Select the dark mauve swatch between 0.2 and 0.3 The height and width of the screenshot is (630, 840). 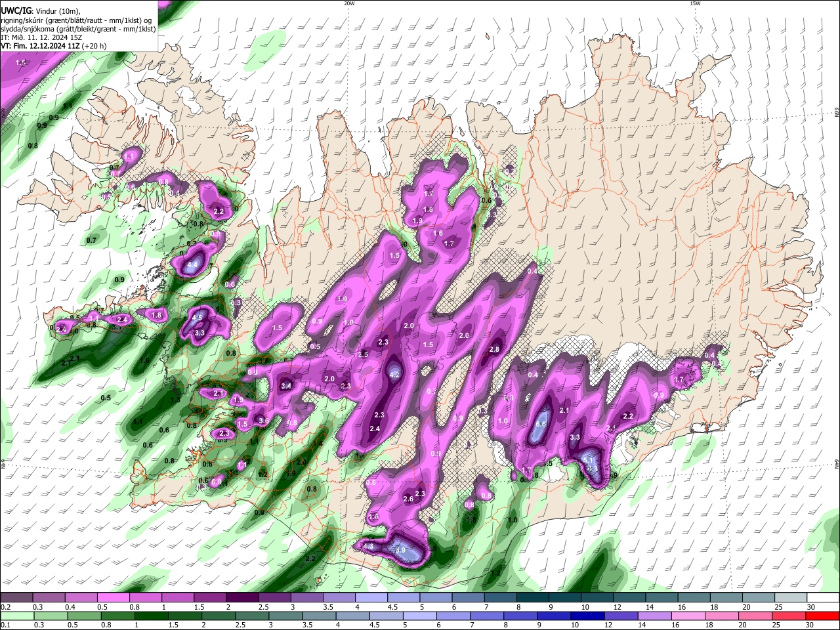click(16, 598)
